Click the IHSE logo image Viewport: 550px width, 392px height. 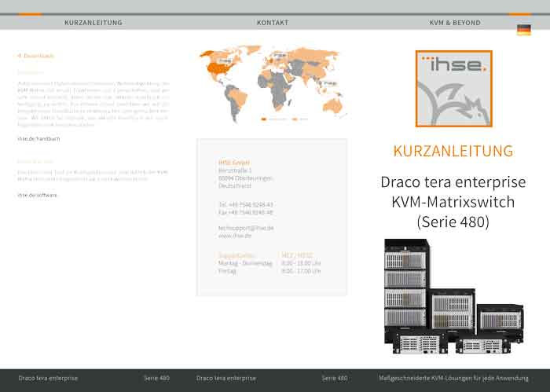453,89
